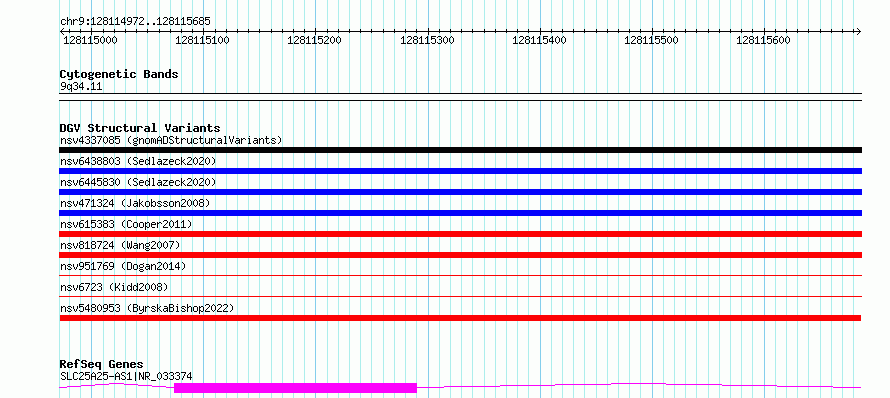This screenshot has height=398, width=890.
Task: Click ruler position 128115500
Action: pyautogui.click(x=651, y=40)
